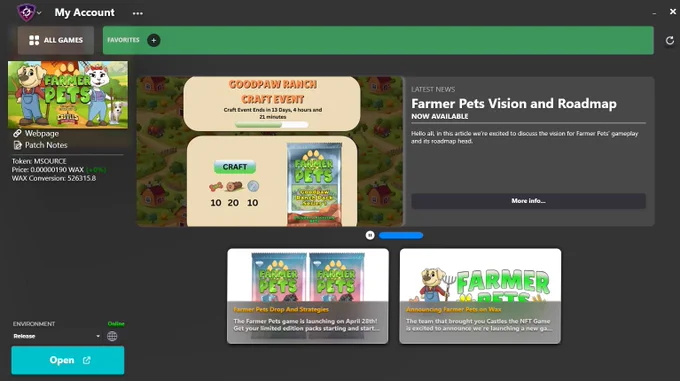Click the bone resource icon in craft panel
The image size is (680, 381).
[216, 187]
